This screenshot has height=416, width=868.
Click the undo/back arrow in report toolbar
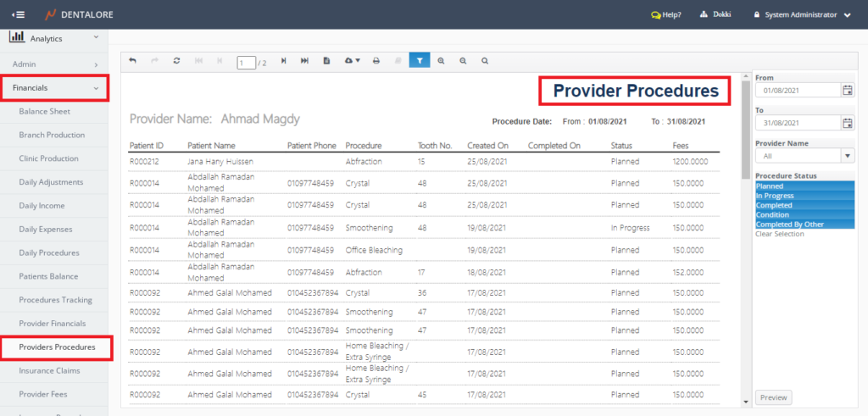(132, 61)
